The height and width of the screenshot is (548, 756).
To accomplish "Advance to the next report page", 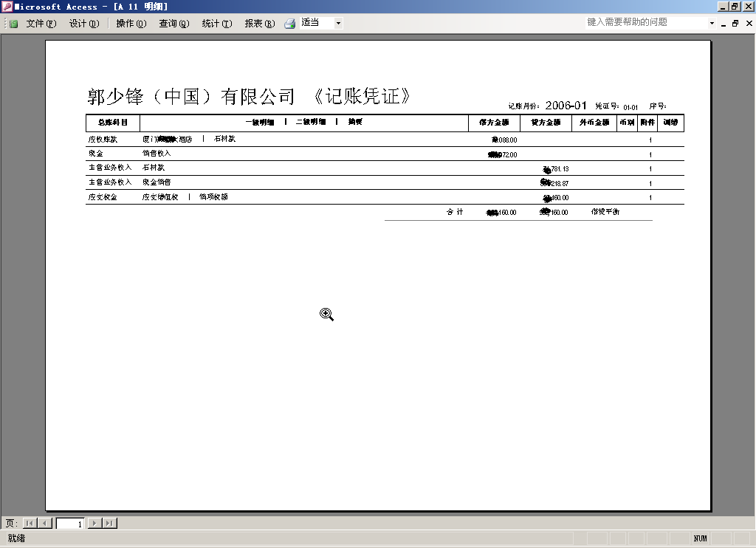I will pos(94,524).
